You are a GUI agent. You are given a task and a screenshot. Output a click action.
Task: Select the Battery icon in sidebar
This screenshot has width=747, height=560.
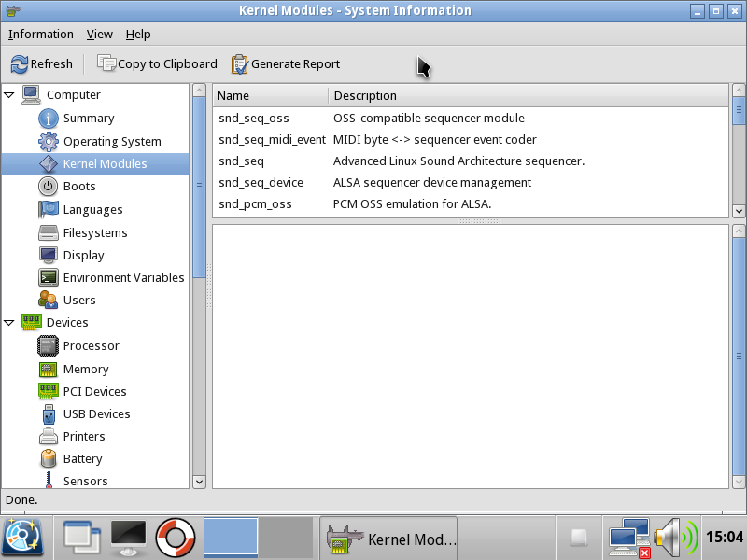tap(49, 459)
